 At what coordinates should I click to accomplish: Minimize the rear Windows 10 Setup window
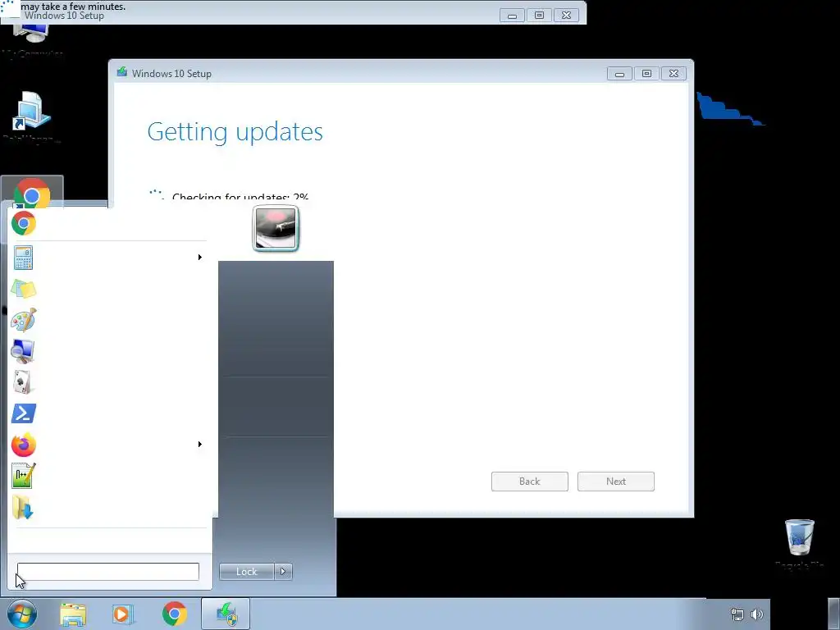click(512, 16)
